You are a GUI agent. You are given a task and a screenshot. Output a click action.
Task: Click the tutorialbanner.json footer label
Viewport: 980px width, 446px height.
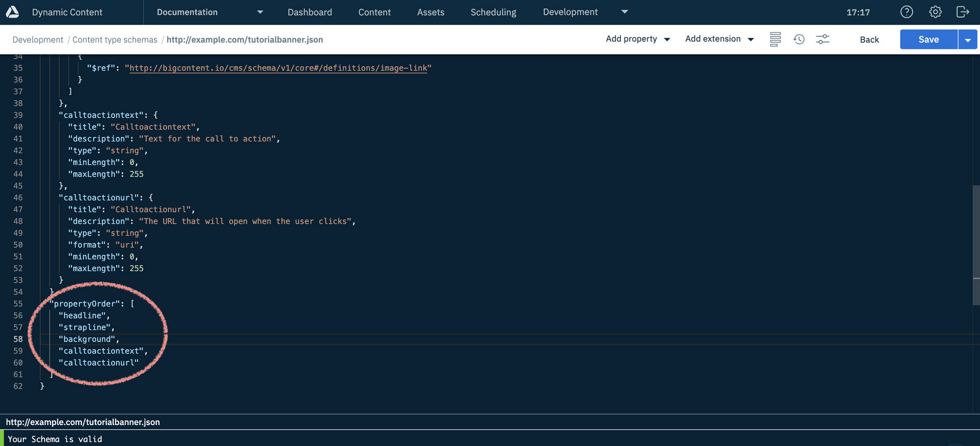83,422
